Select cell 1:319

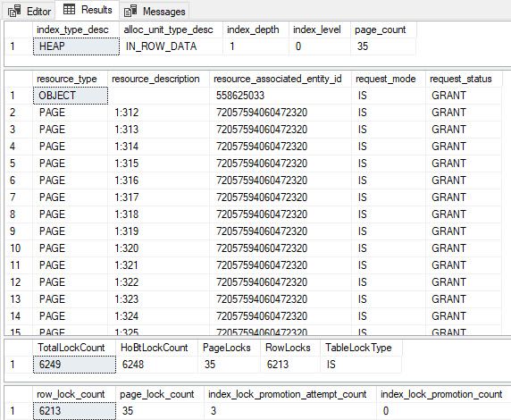pos(158,231)
